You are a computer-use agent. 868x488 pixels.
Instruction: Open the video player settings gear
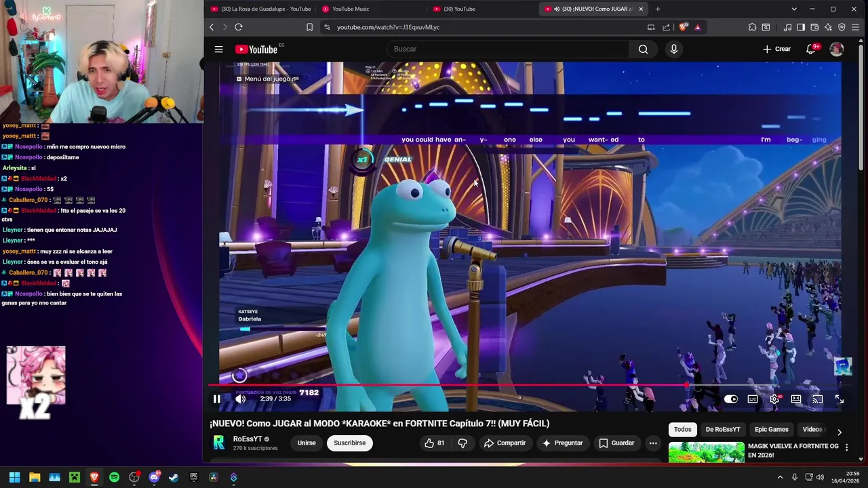pos(774,399)
